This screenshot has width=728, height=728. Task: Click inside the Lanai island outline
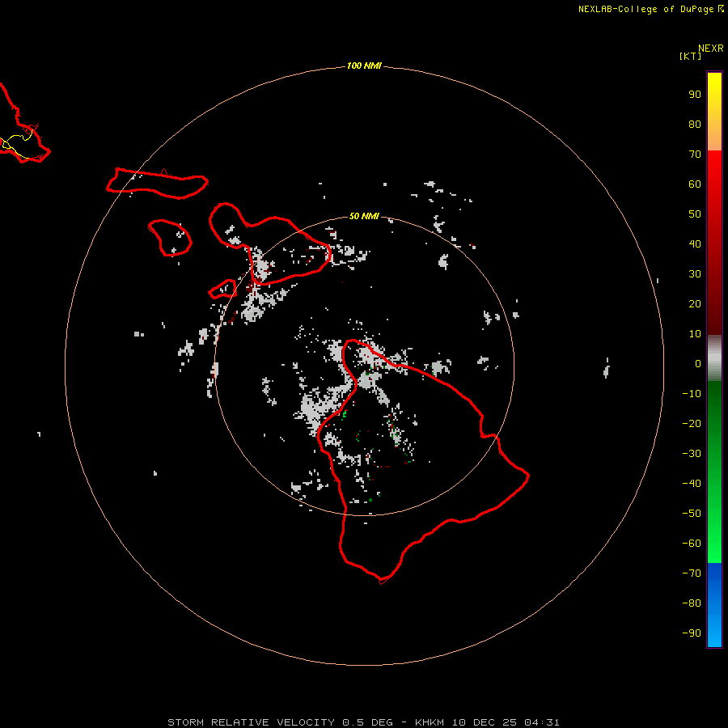pyautogui.click(x=170, y=237)
